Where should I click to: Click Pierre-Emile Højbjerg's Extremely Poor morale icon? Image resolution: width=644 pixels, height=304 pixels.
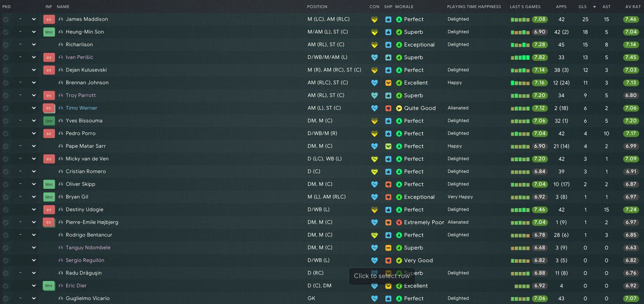coord(399,222)
